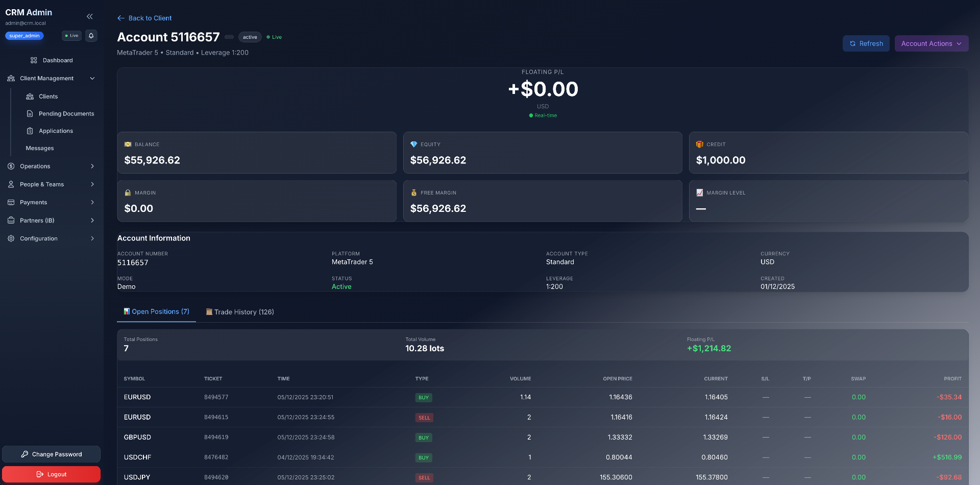Click the Logout button

click(51, 474)
